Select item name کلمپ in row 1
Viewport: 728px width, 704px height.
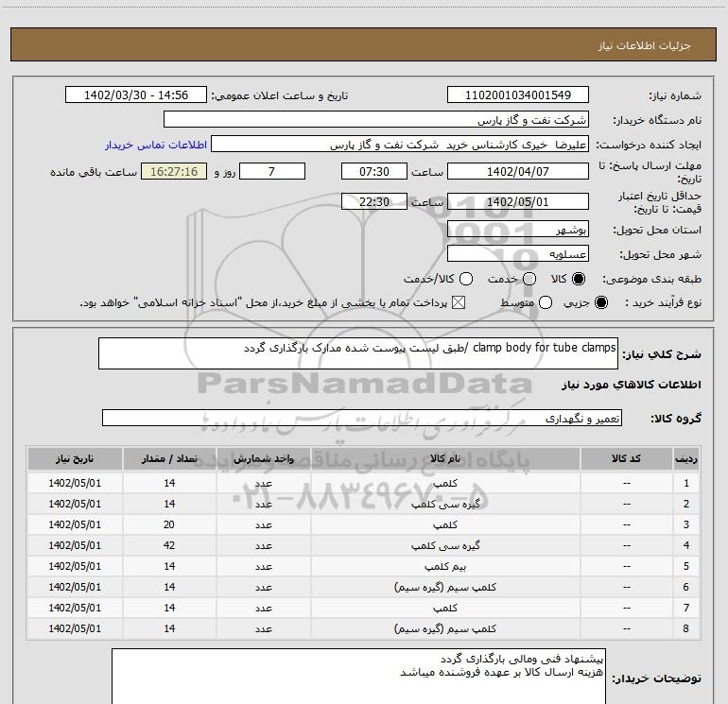(x=445, y=484)
